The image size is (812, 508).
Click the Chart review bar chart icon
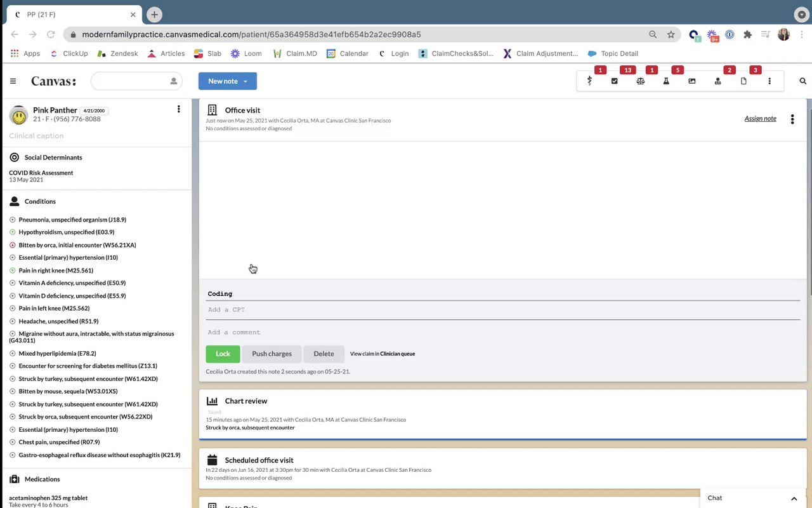(x=212, y=401)
